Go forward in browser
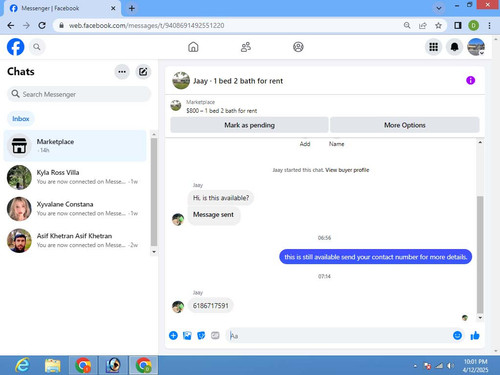The height and width of the screenshot is (375, 500). coord(26,25)
